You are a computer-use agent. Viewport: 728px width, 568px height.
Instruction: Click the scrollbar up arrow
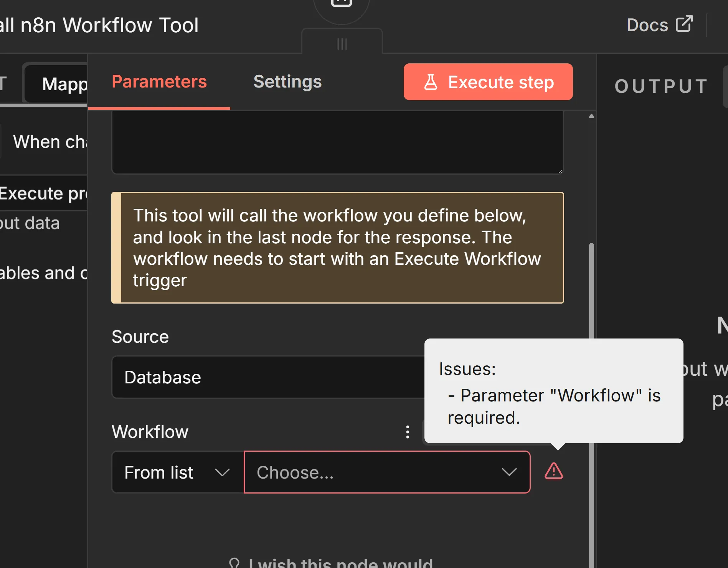591,116
